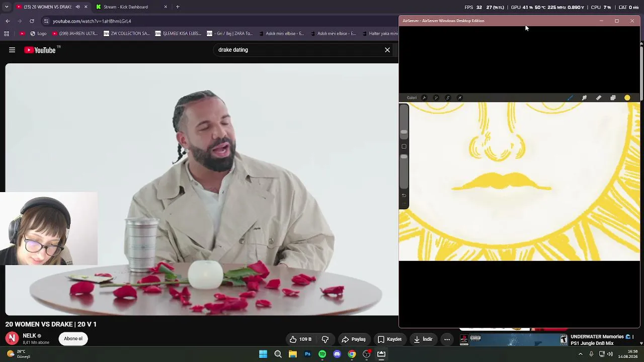Open more actions ellipsis under video

[447, 339]
